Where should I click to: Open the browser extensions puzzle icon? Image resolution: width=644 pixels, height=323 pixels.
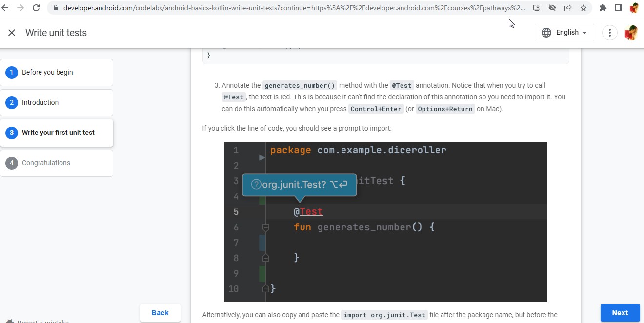(603, 8)
